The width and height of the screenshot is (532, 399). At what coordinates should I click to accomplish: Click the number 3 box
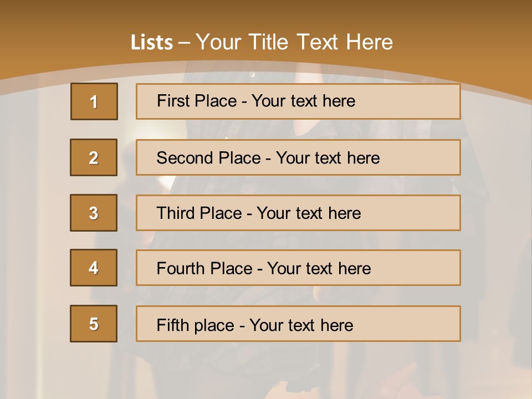click(94, 213)
